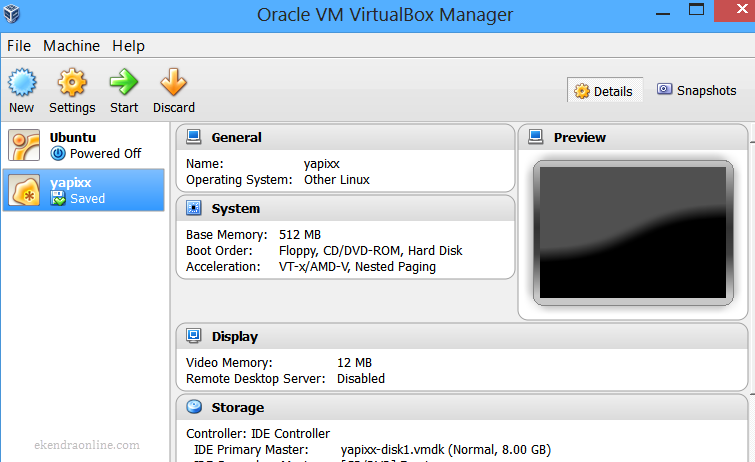Open the File menu

(19, 46)
